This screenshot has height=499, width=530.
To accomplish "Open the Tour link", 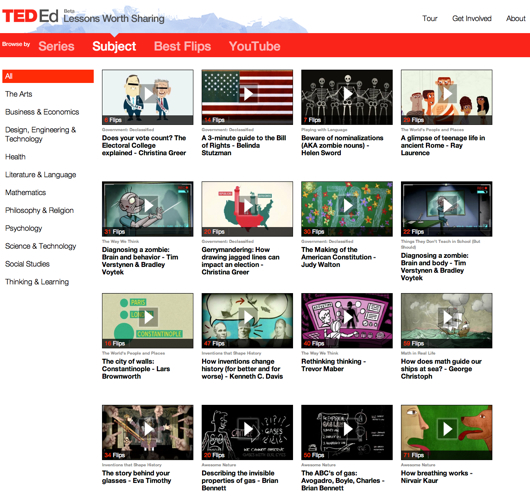I will click(430, 18).
